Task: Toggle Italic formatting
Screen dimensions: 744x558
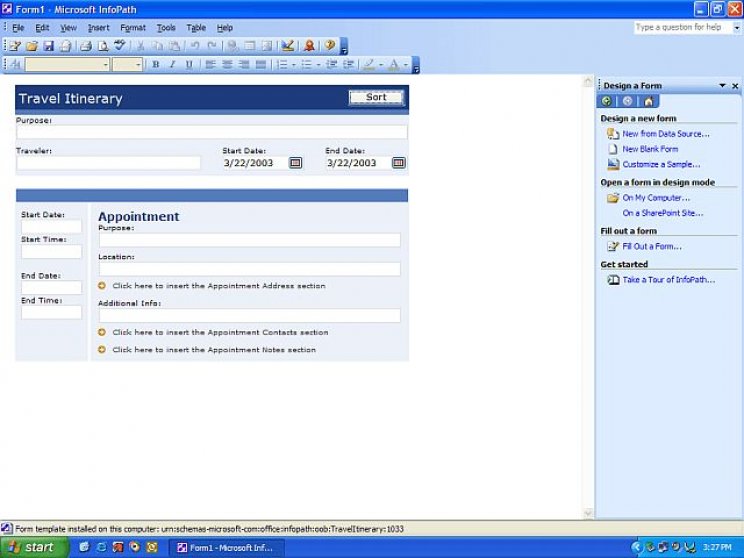Action: coord(172,65)
